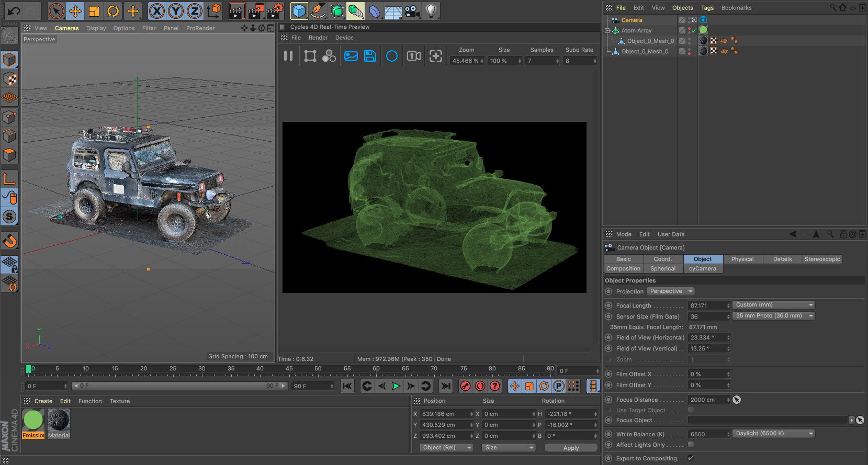868x465 pixels.
Task: Open the Projection Perspective dropdown
Action: pyautogui.click(x=671, y=291)
